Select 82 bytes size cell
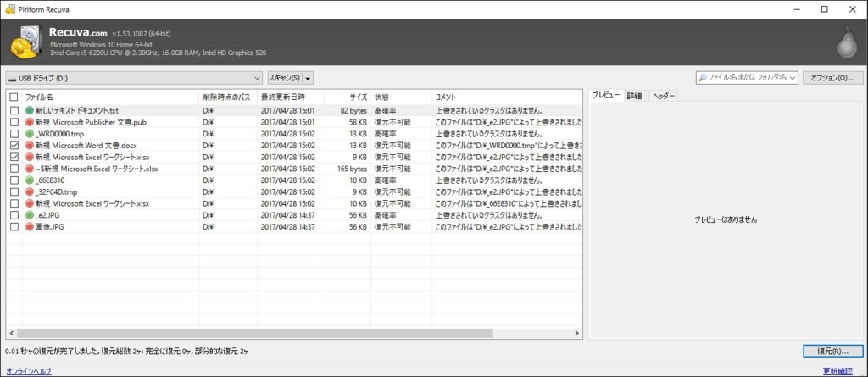Image resolution: width=868 pixels, height=377 pixels. (x=353, y=111)
